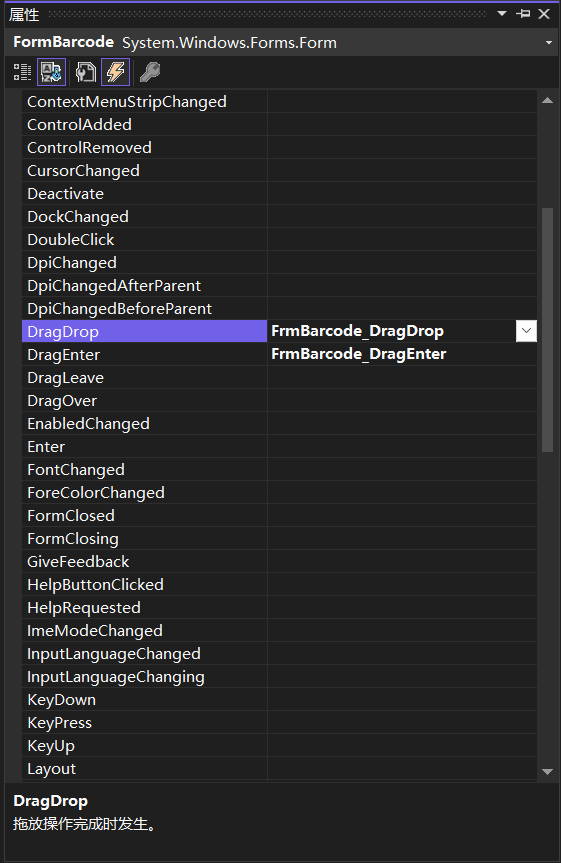Open Property Pages wrench icon

pos(150,72)
